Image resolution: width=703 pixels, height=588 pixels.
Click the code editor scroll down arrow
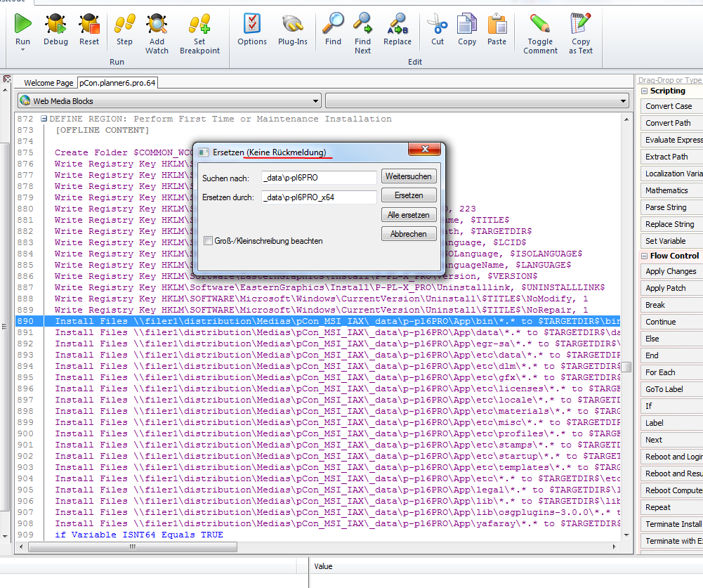pos(626,535)
